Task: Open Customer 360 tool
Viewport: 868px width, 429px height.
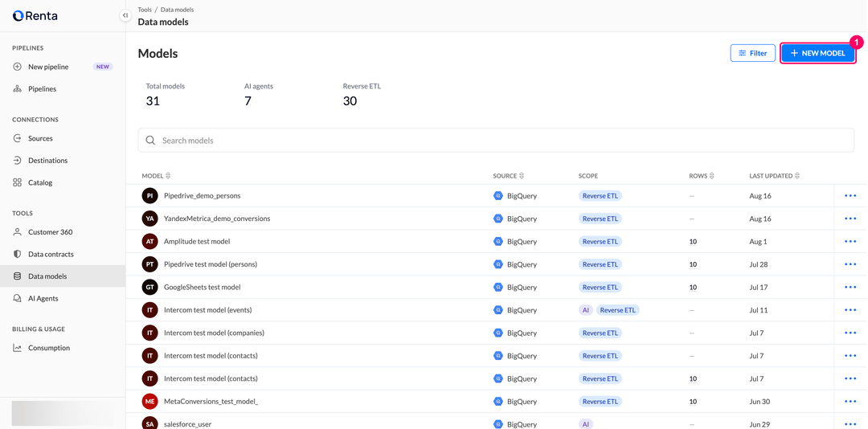Action: [x=63, y=232]
